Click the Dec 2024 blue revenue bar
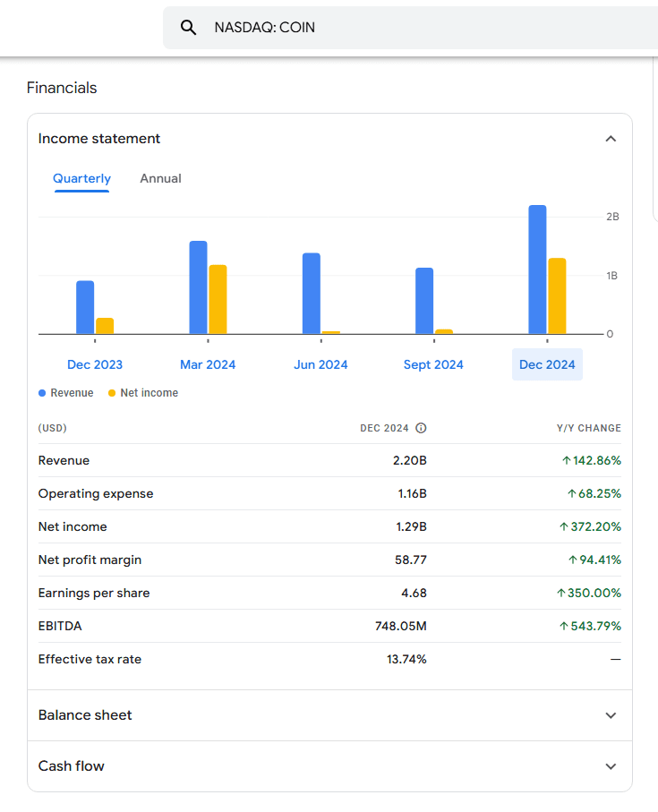This screenshot has width=658, height=812. [537, 269]
